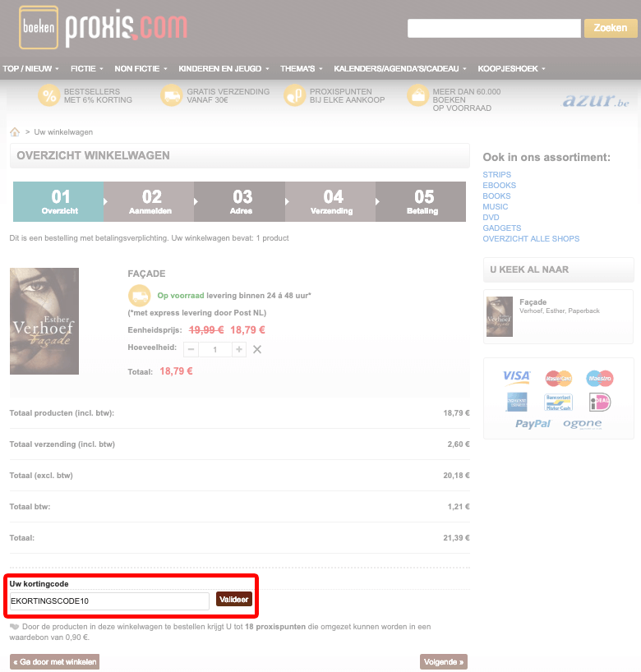Click the PayPal logo
This screenshot has height=672, width=641.
point(533,424)
